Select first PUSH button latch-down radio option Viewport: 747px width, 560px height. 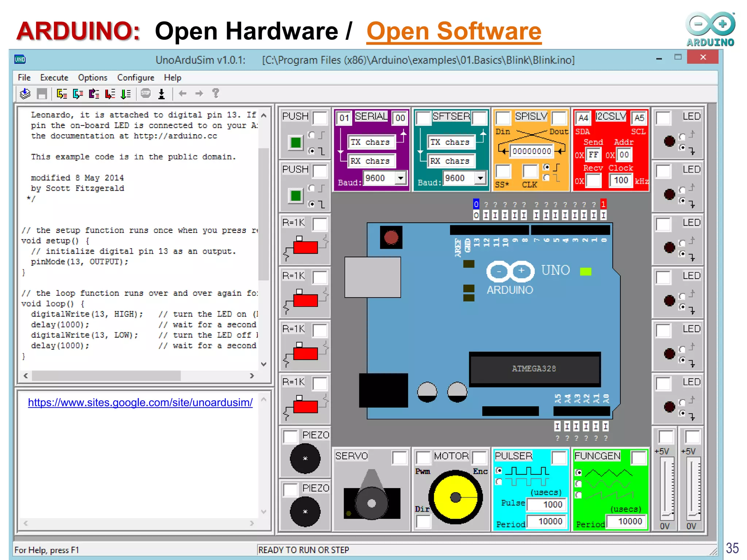point(311,151)
